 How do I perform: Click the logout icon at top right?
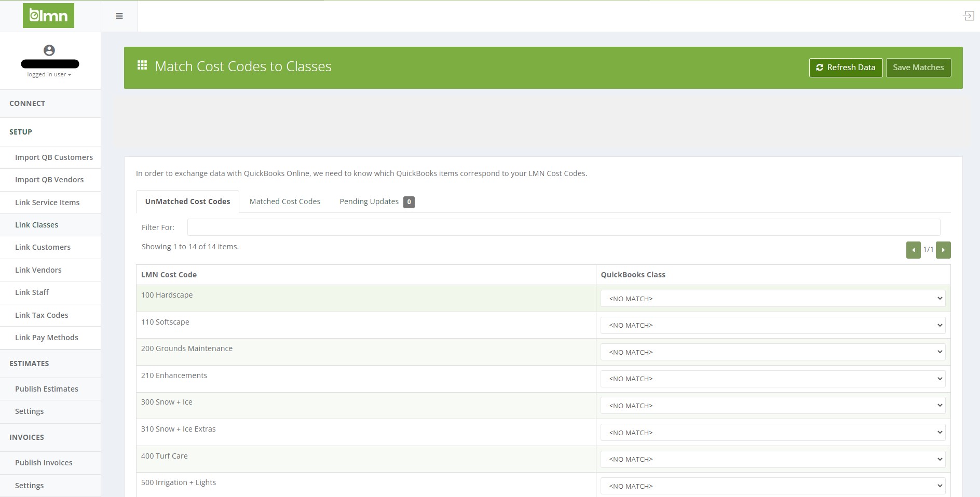(x=968, y=16)
